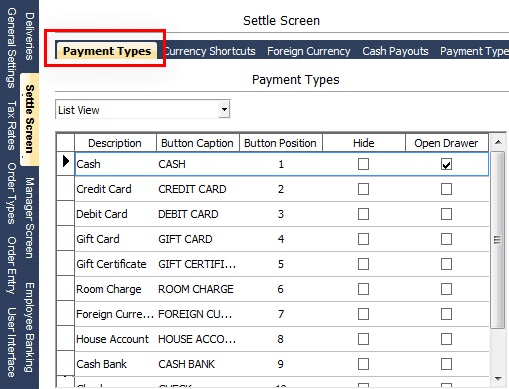Click the CASH button caption cell
509x389 pixels.
tap(198, 164)
